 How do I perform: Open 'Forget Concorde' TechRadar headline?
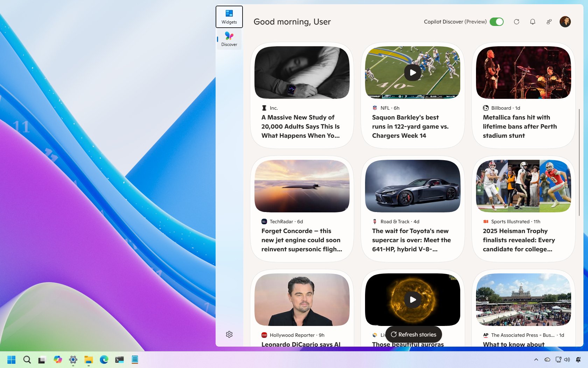(x=302, y=240)
